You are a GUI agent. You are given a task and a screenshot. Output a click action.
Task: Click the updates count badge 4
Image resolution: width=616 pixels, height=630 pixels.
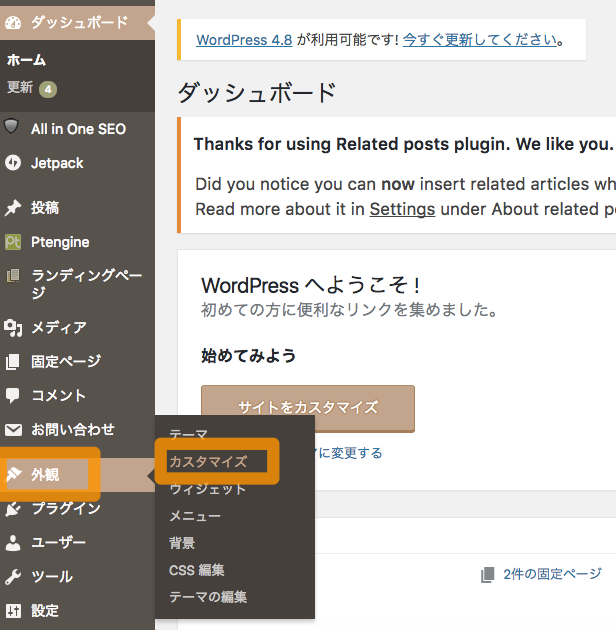click(48, 89)
